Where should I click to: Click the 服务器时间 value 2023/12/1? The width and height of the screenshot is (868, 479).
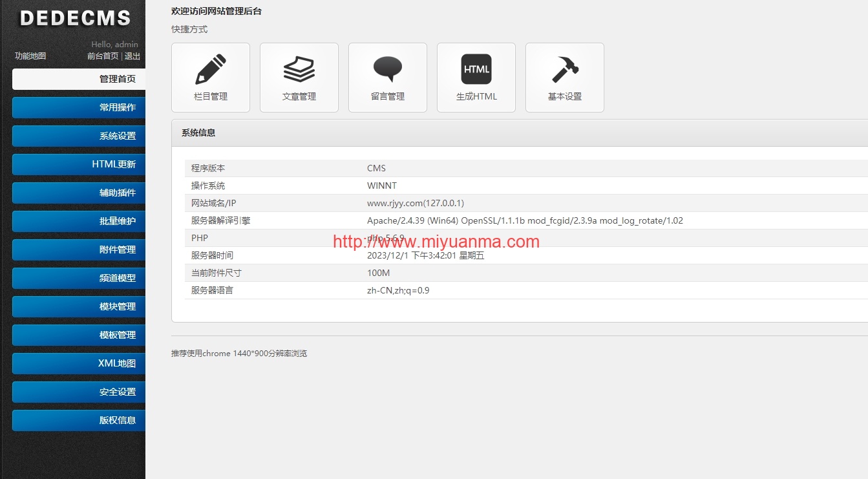tap(425, 255)
